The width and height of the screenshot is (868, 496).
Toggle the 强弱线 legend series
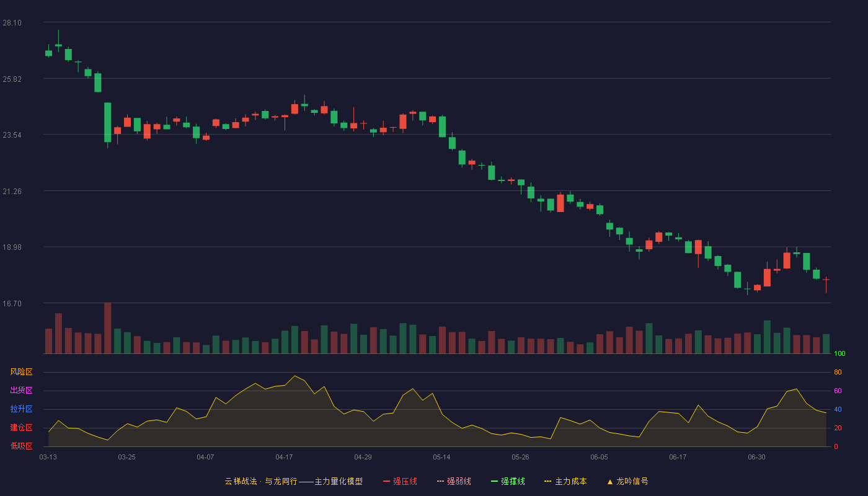tap(454, 481)
